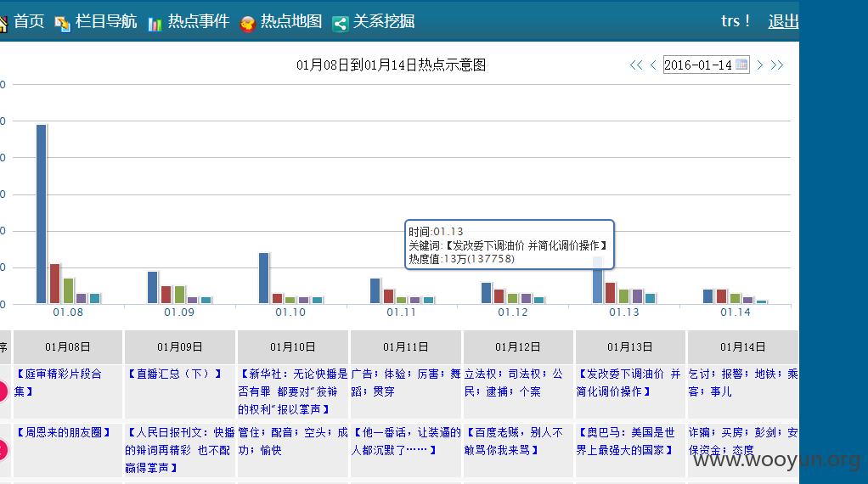The width and height of the screenshot is (868, 484).
Task: Click the red bar on 01.08
Action: [55, 284]
